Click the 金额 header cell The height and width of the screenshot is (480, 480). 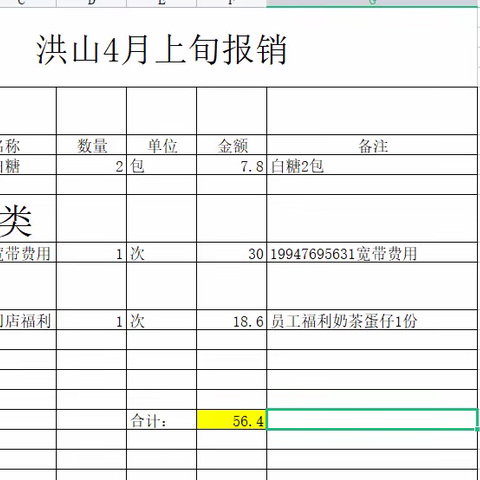coord(232,145)
